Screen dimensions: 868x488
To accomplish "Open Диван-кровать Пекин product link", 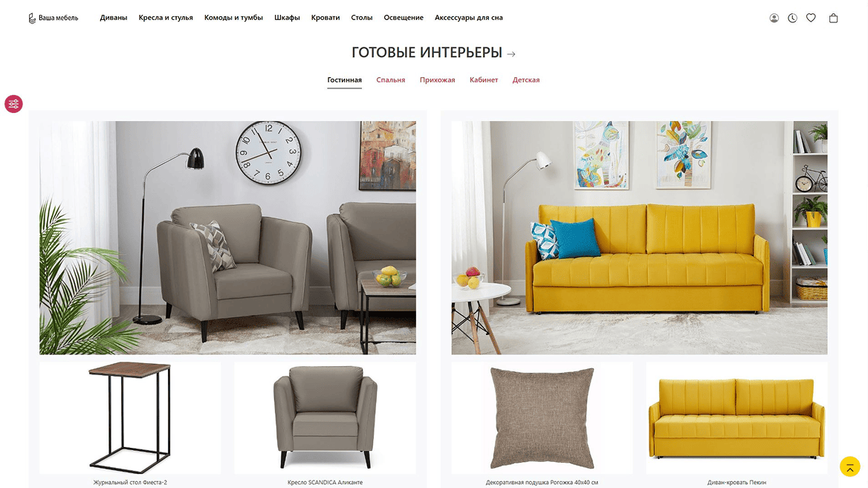I will coord(736,482).
